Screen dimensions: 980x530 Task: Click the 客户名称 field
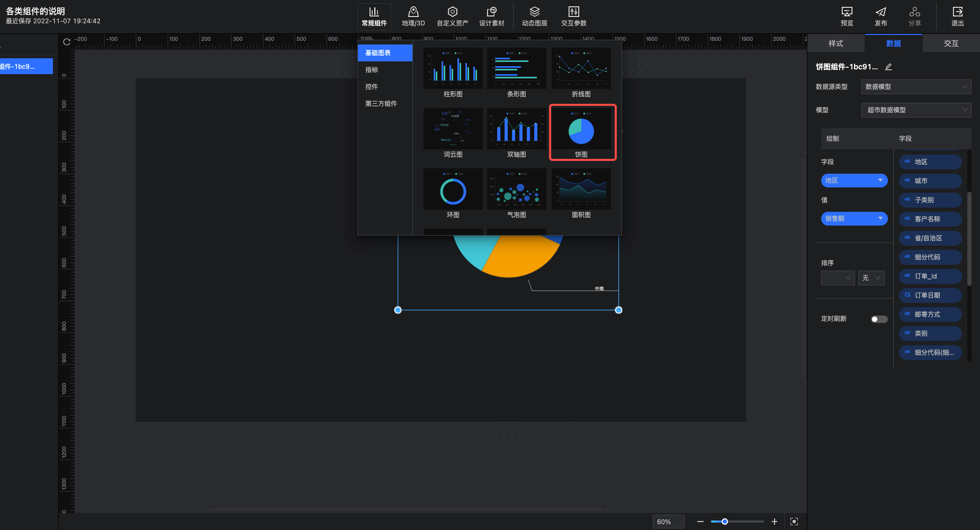click(930, 219)
